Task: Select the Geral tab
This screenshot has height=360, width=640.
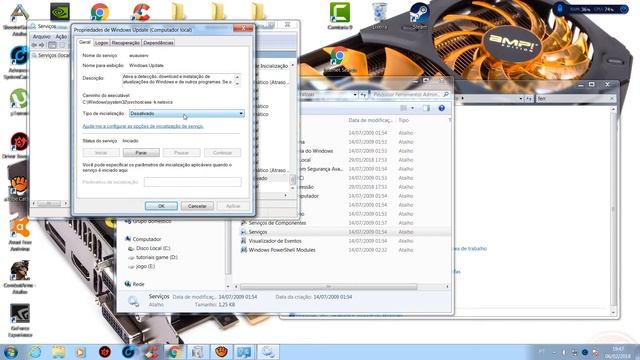Action: (x=84, y=42)
